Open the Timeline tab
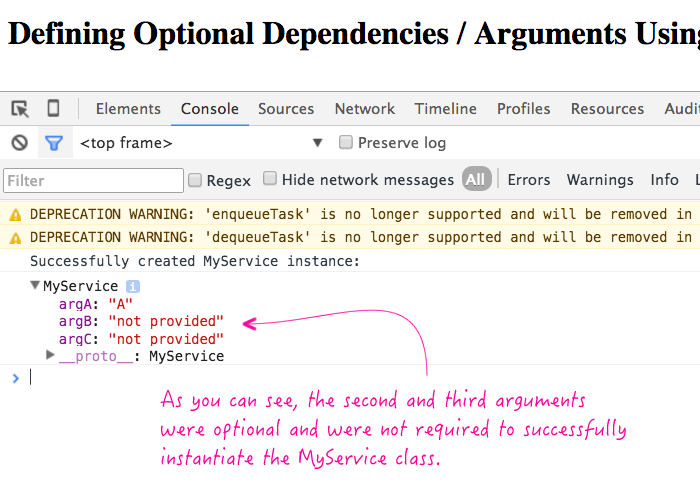Screen dimensions: 700x497 [446, 109]
